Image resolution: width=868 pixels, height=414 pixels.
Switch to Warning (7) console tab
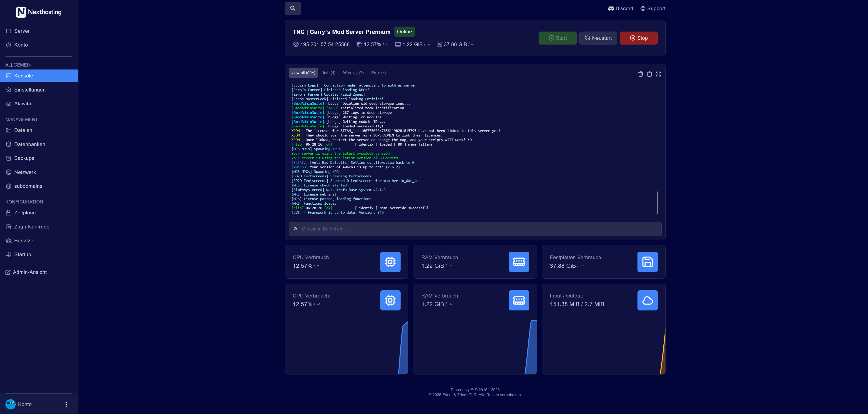coord(353,73)
